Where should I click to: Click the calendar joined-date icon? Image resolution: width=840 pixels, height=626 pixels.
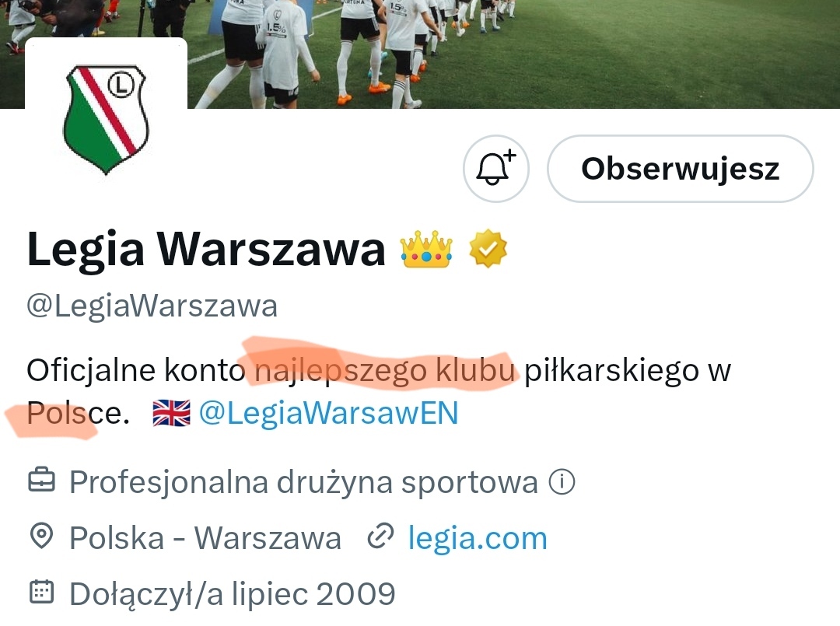(41, 592)
